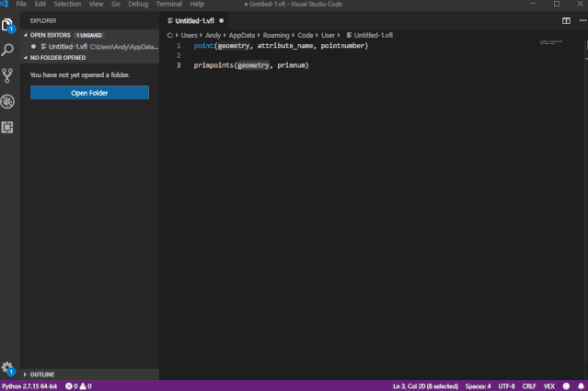
Task: Open the Debug menu
Action: (x=138, y=4)
